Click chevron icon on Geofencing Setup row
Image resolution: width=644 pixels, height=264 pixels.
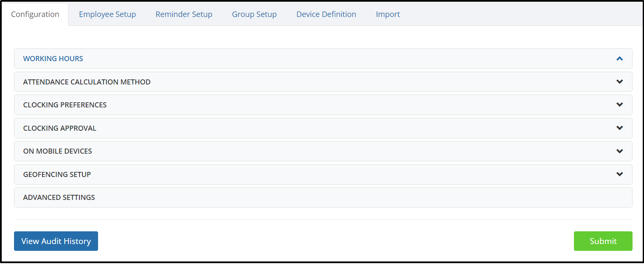[x=619, y=174]
